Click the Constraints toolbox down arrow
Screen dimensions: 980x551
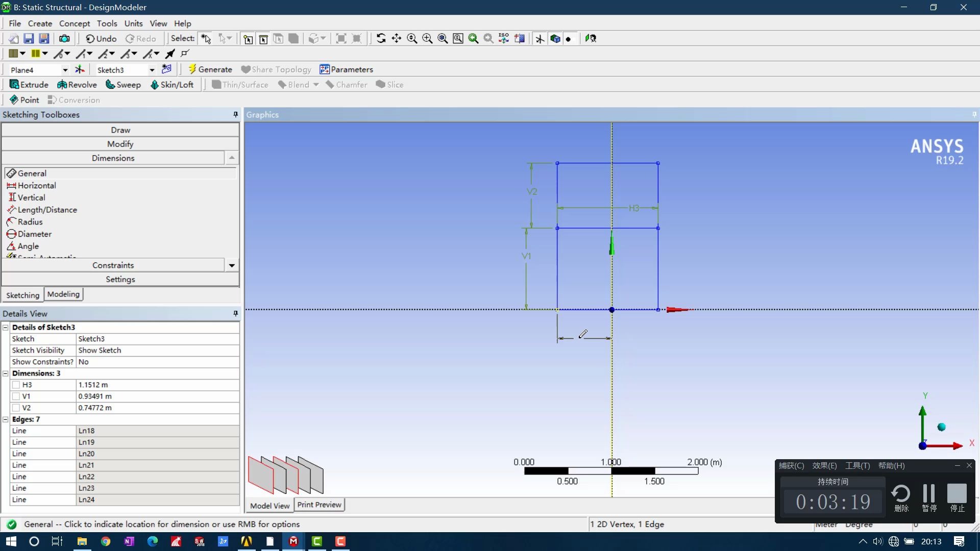(x=232, y=265)
